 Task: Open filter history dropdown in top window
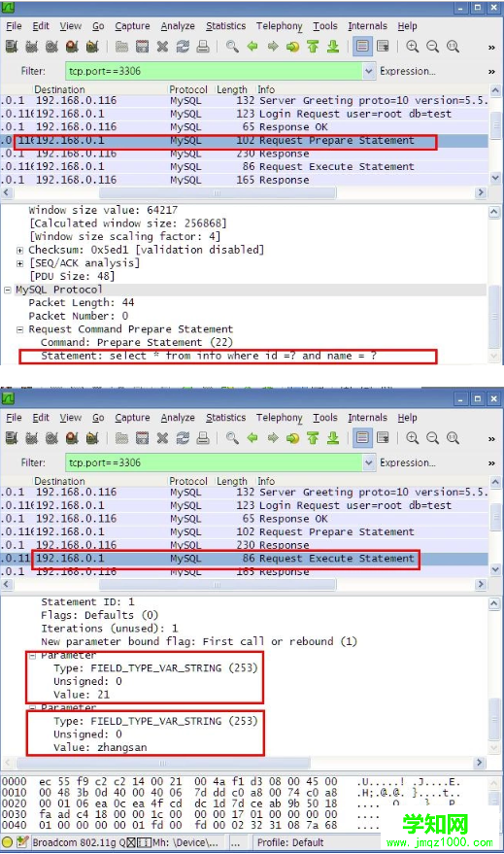click(369, 71)
